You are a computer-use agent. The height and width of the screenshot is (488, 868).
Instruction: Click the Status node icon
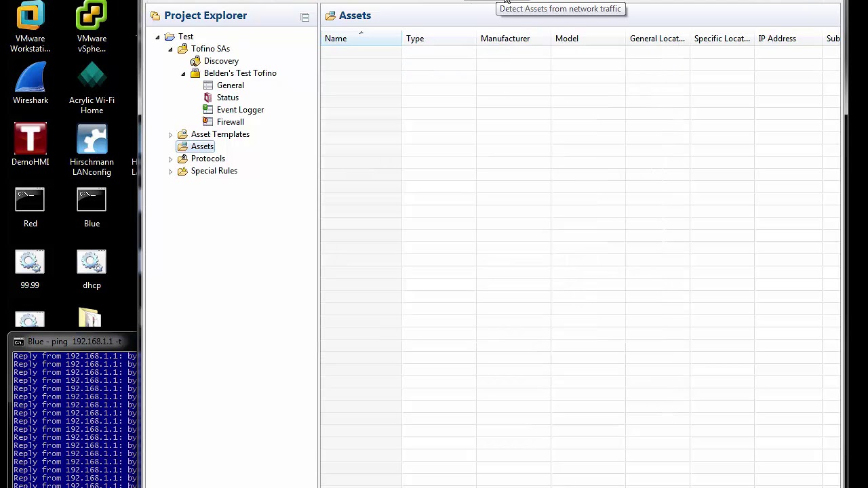tap(208, 98)
